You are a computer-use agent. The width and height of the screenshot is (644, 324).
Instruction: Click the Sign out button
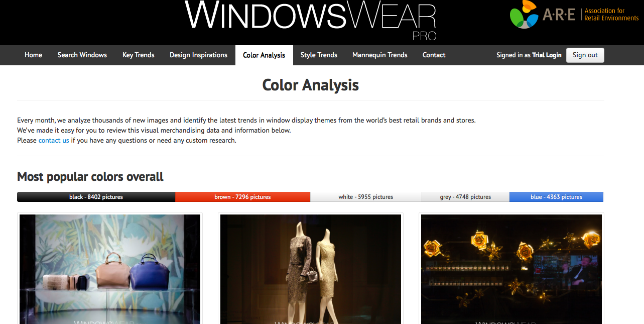tap(585, 55)
